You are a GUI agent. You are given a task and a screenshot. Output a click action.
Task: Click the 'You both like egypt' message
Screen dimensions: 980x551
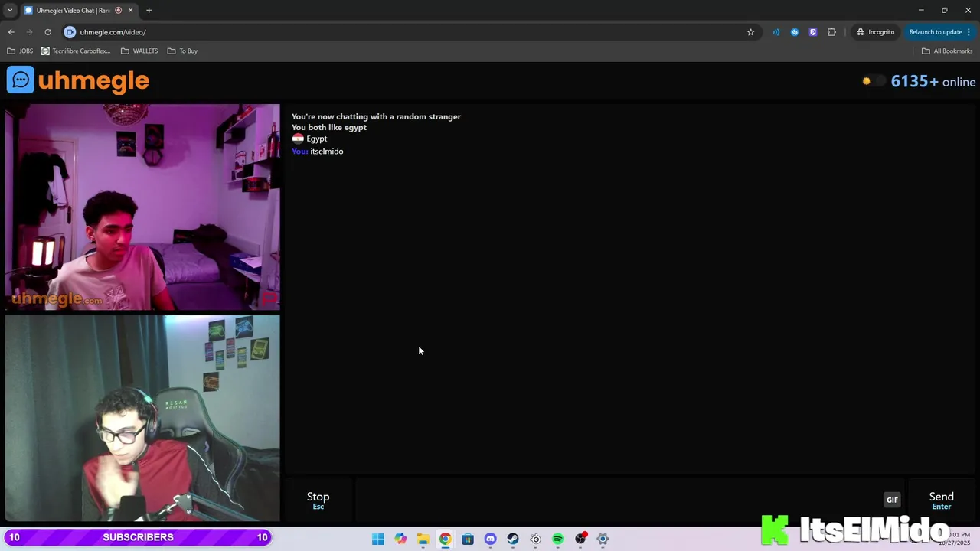(329, 127)
